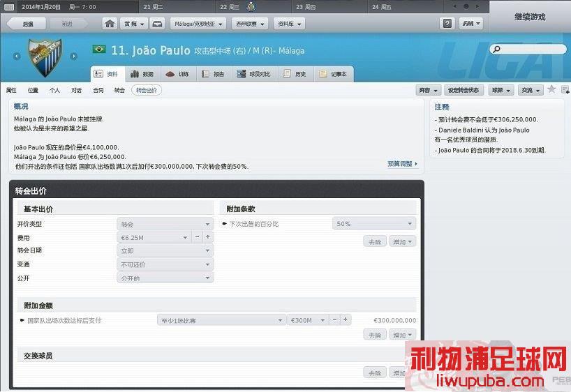Open the home screen via house icon
This screenshot has width=571, height=392.
[110, 24]
